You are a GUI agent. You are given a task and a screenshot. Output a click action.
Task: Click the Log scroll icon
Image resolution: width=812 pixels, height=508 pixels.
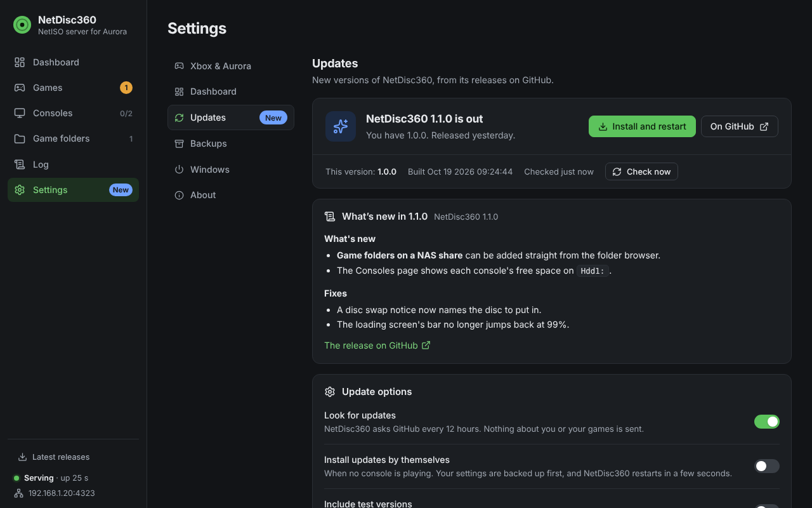pyautogui.click(x=20, y=164)
